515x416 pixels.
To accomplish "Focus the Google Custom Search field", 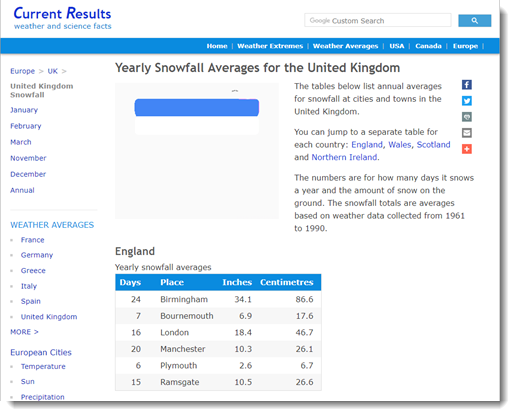I will [378, 20].
